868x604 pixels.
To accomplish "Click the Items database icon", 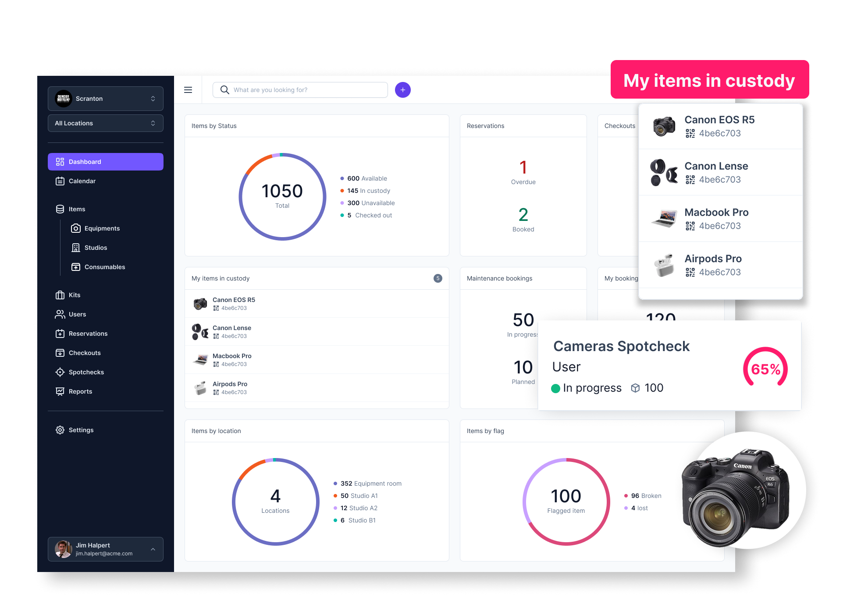I will click(x=60, y=209).
